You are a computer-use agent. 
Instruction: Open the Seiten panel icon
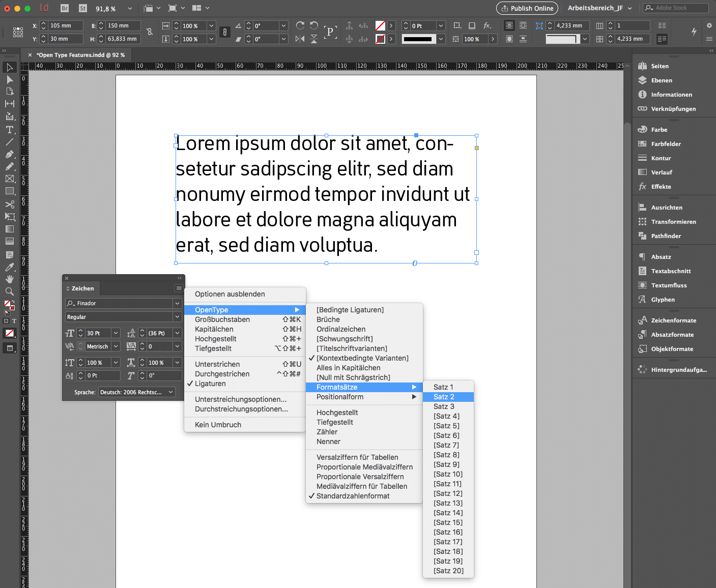click(643, 66)
